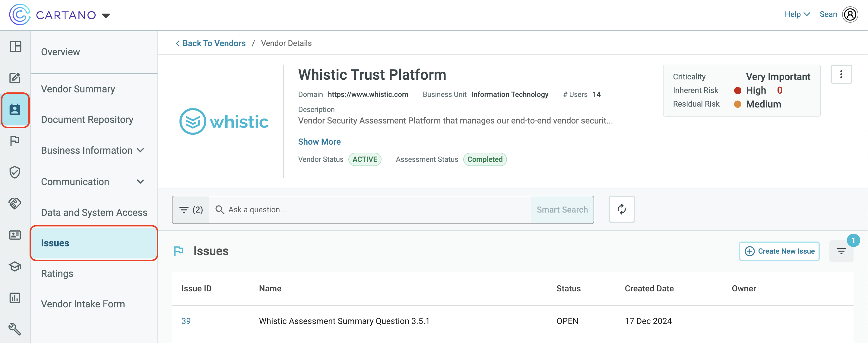Open issue ID 39

[x=186, y=321]
